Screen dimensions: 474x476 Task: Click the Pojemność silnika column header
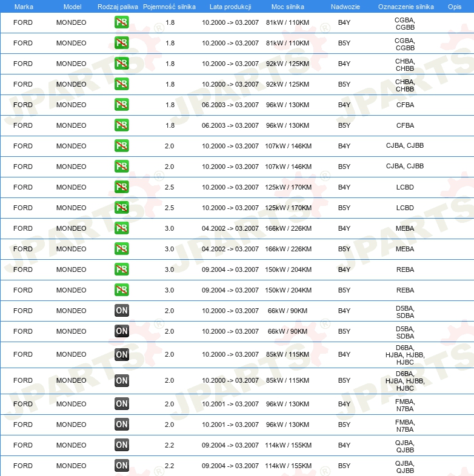[169, 7]
